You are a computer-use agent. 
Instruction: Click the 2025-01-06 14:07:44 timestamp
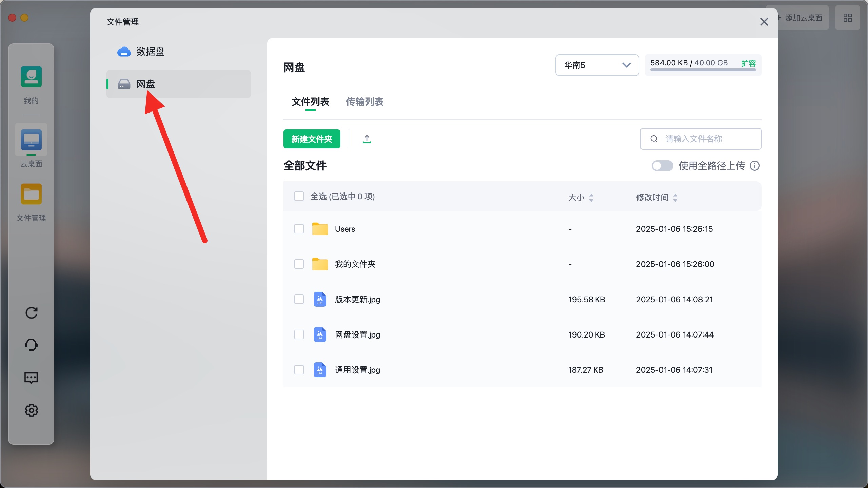tap(675, 335)
